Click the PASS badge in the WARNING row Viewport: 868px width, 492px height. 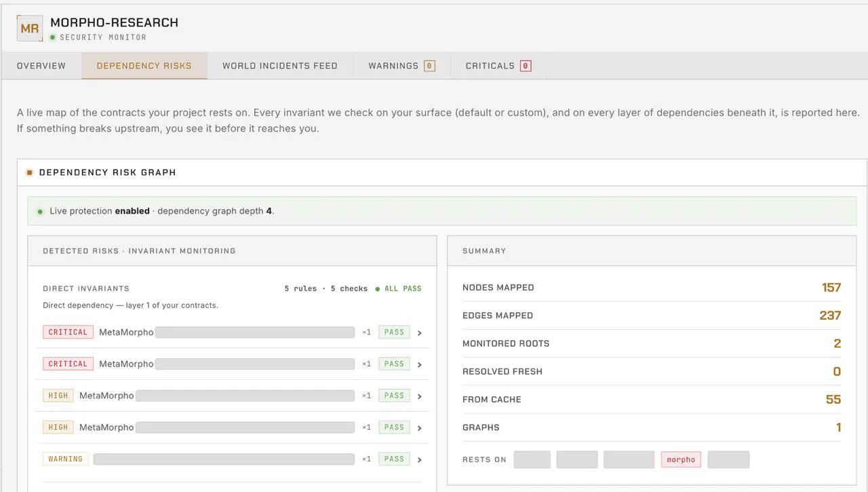(x=394, y=459)
